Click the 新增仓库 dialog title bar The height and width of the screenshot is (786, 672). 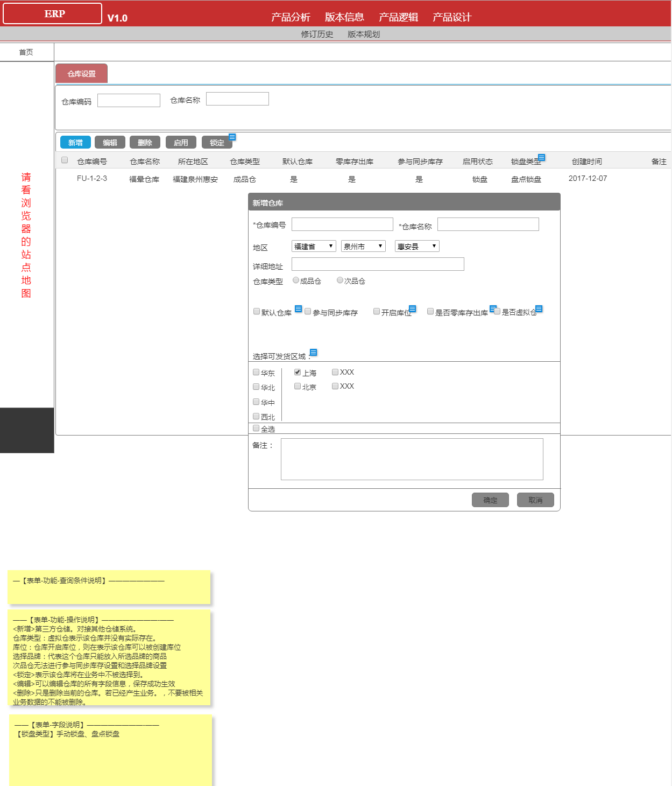[404, 202]
